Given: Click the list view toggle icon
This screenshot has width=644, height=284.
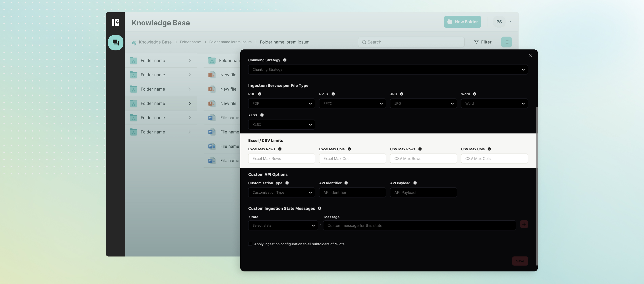Looking at the screenshot, I should pyautogui.click(x=506, y=42).
